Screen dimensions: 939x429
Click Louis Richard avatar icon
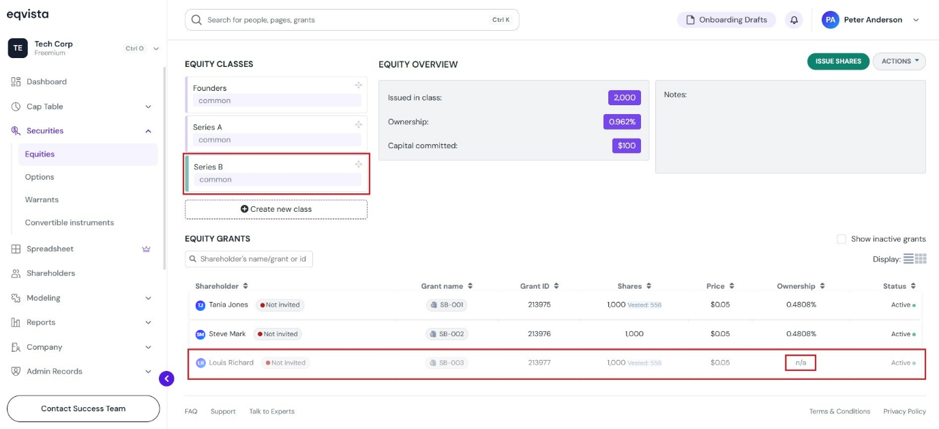[201, 363]
